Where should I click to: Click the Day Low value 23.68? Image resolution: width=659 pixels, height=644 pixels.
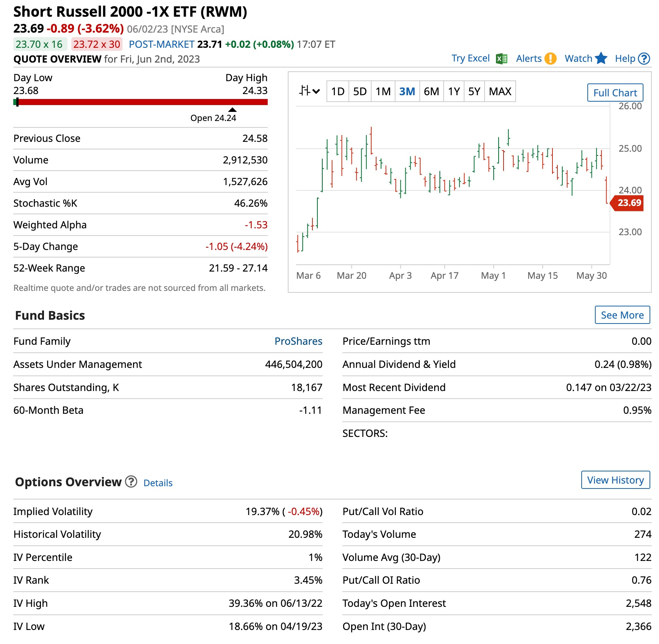click(x=26, y=90)
